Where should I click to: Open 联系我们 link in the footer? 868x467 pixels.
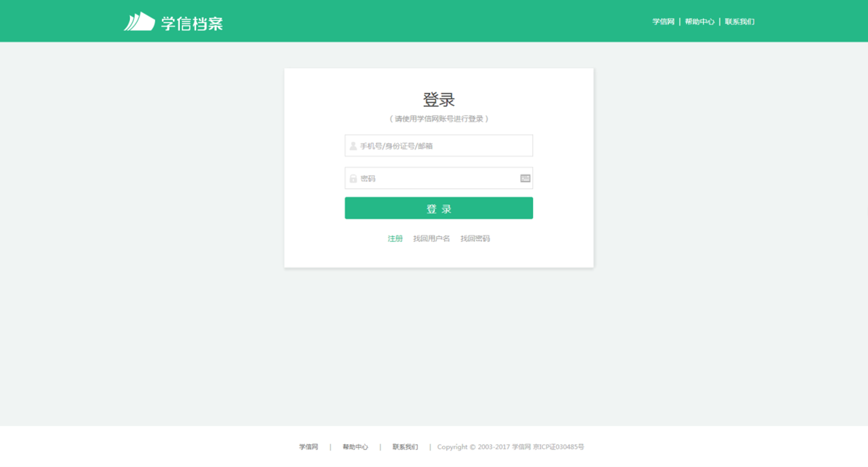[405, 447]
